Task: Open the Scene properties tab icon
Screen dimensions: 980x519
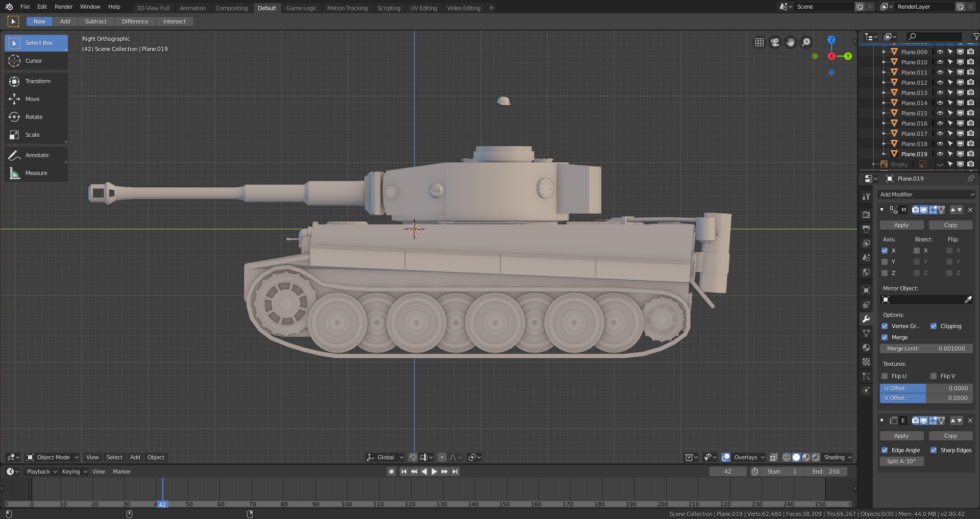Action: pos(866,258)
